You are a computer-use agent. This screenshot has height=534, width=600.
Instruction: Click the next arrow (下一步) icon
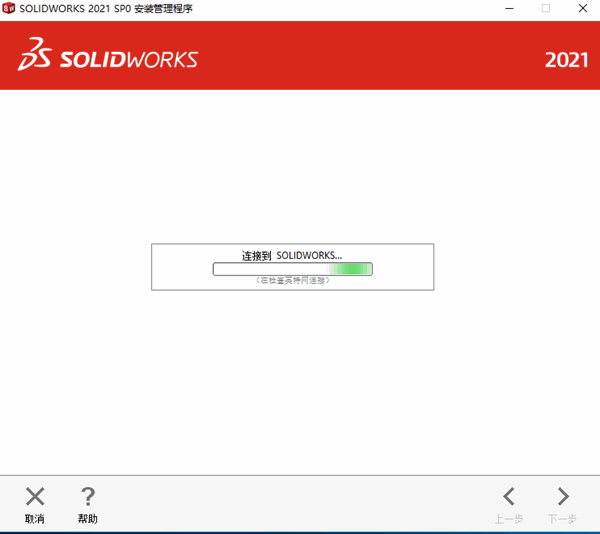tap(563, 496)
